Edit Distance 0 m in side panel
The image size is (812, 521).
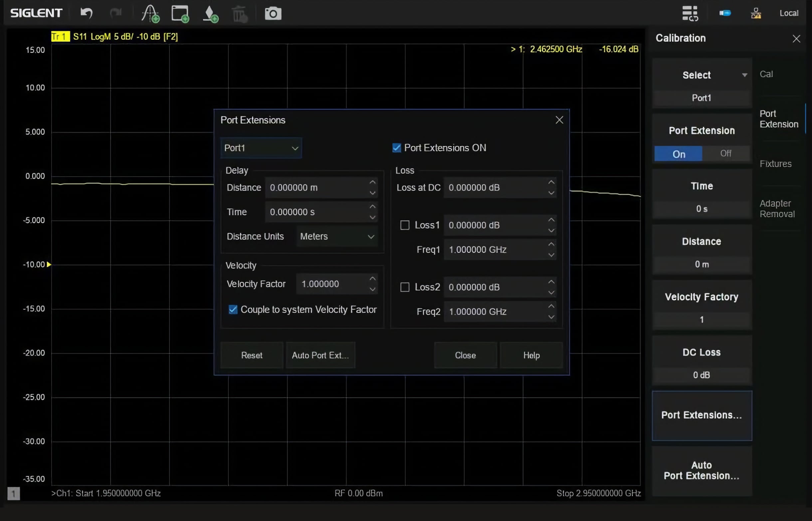(x=702, y=264)
